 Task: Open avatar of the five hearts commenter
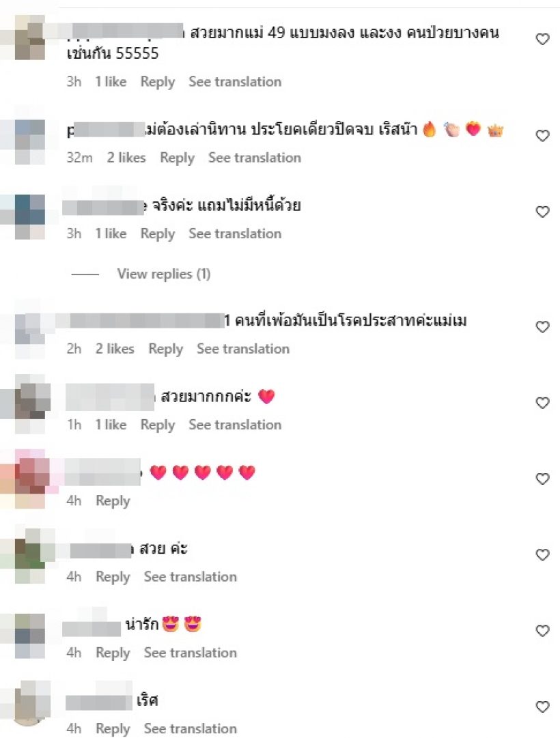click(30, 479)
